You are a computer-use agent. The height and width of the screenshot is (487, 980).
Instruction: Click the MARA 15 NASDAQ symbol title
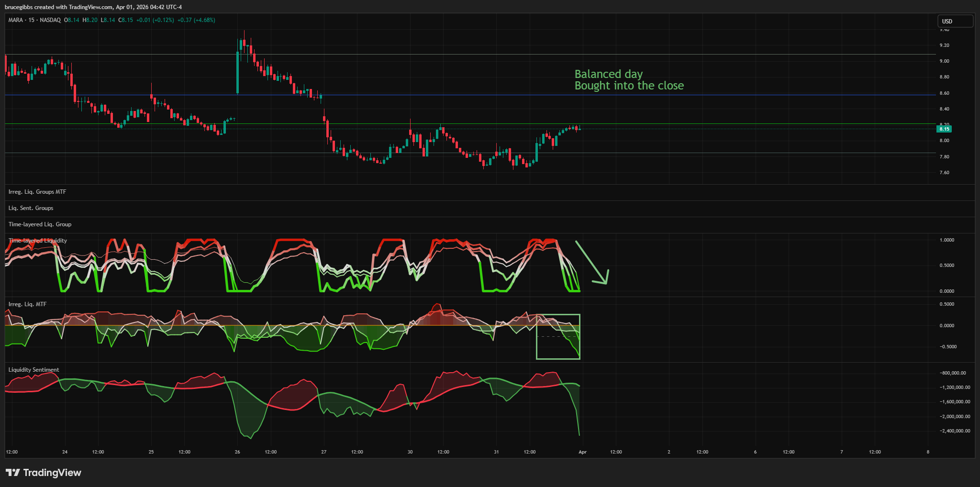pos(34,20)
